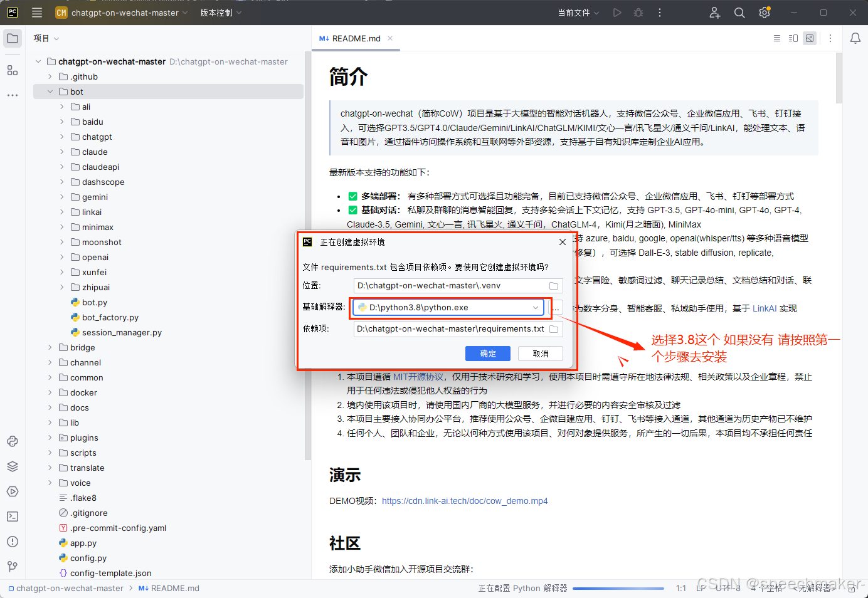Open IDE settings gear icon

pyautogui.click(x=765, y=13)
